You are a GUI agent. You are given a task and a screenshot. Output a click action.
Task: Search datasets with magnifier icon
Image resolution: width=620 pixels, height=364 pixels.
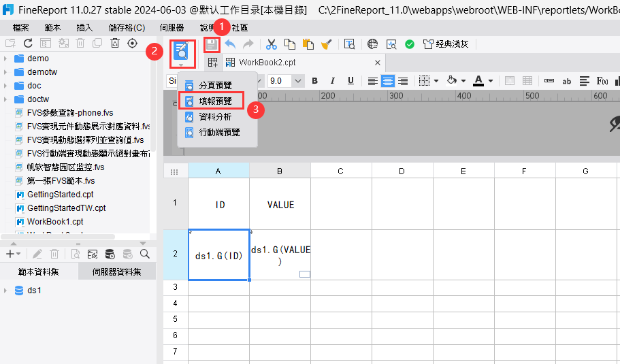point(145,254)
